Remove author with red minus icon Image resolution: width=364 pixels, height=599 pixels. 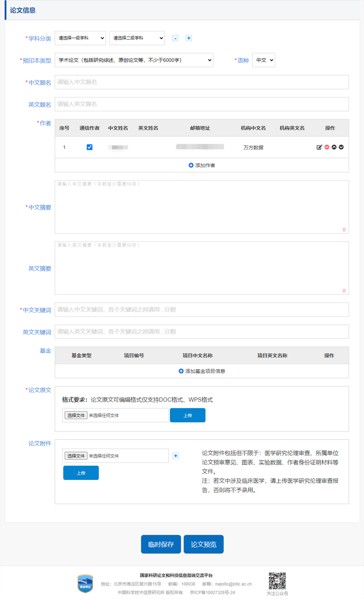click(x=327, y=147)
